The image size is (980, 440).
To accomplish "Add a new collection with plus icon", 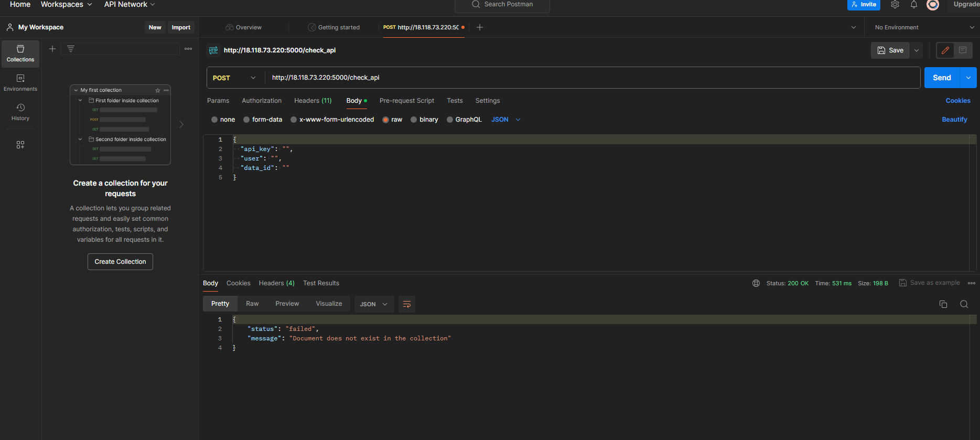I will pos(52,49).
